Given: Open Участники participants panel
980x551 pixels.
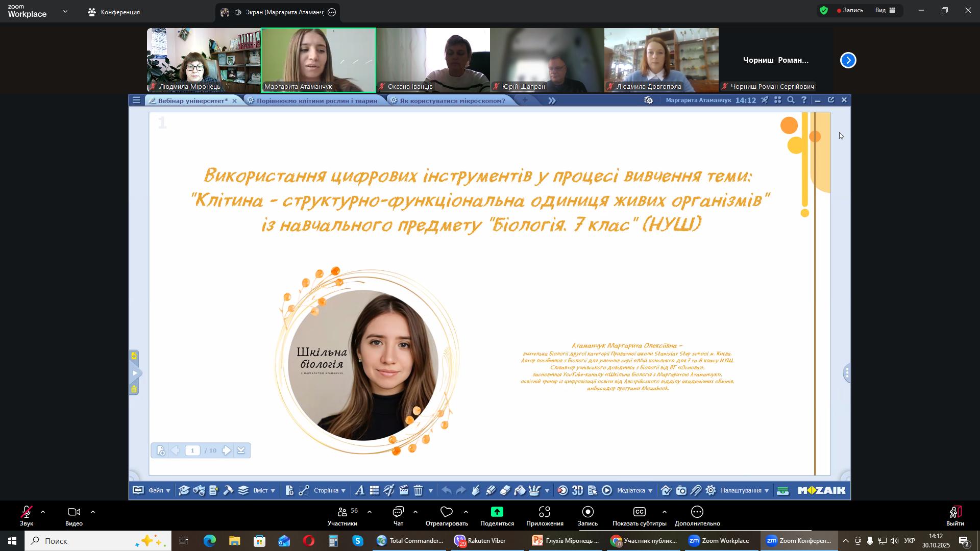Looking at the screenshot, I should [342, 516].
